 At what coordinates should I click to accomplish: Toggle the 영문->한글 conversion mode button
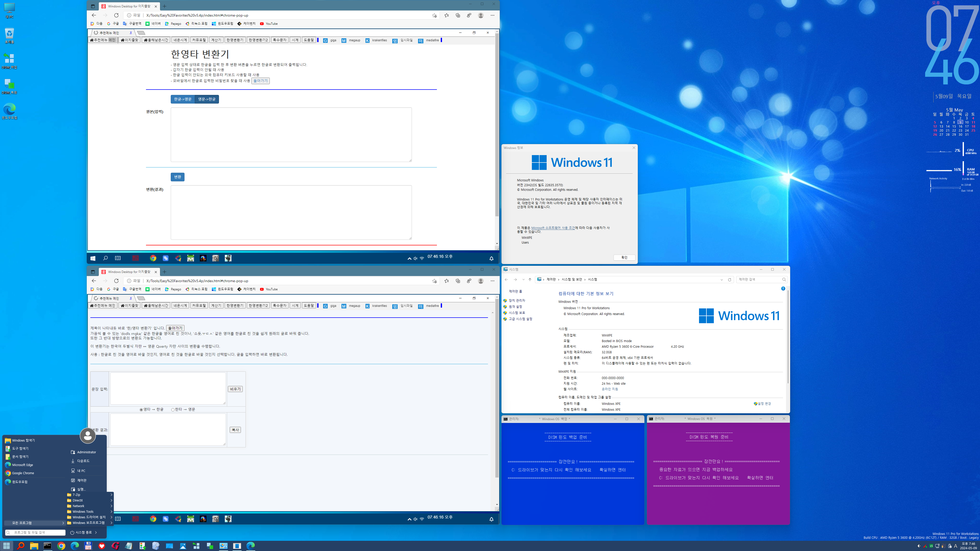[x=206, y=99]
